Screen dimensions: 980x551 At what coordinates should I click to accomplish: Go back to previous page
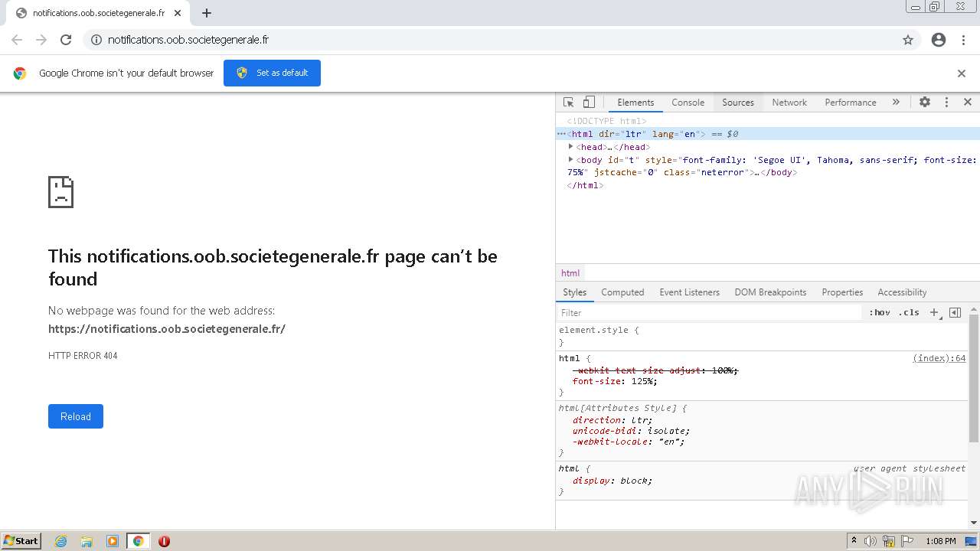click(x=17, y=40)
